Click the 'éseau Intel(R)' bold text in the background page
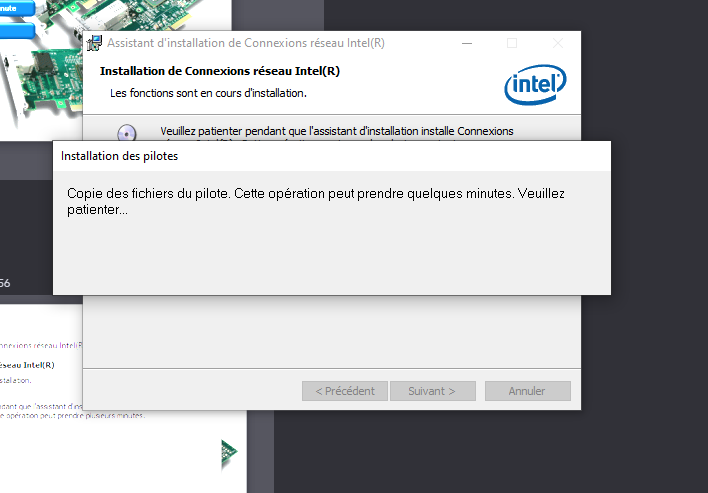708x493 pixels. [x=27, y=365]
